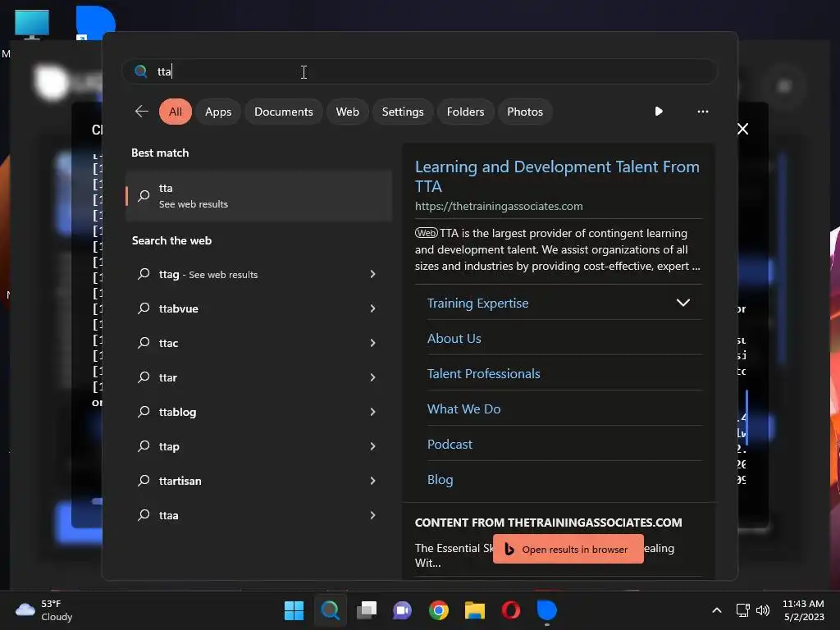
Task: Select the ttartisan search suggestion
Action: click(x=258, y=481)
